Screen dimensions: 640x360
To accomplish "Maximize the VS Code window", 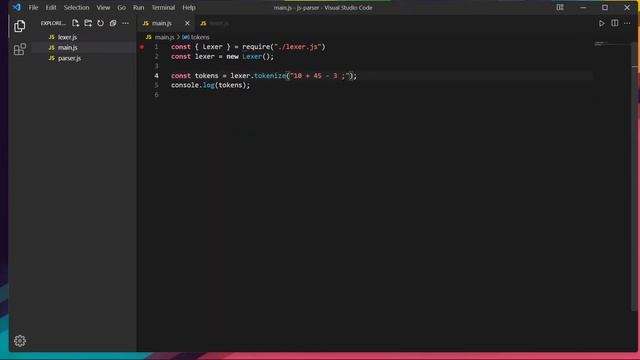I will click(605, 7).
